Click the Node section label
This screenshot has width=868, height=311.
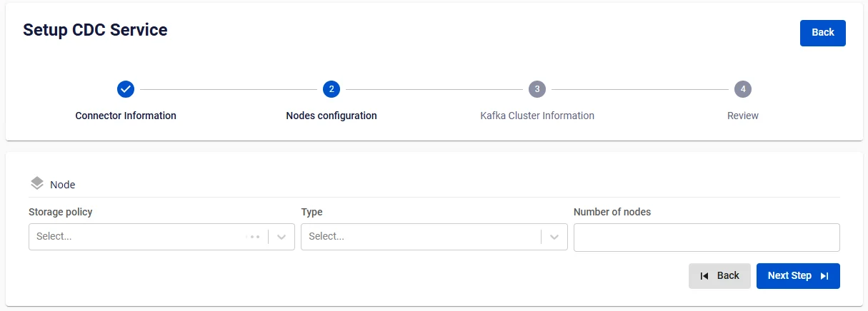click(63, 185)
